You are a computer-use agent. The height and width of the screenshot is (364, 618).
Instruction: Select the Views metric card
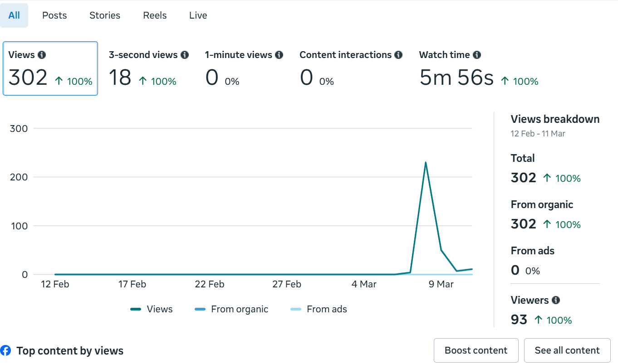click(x=50, y=68)
